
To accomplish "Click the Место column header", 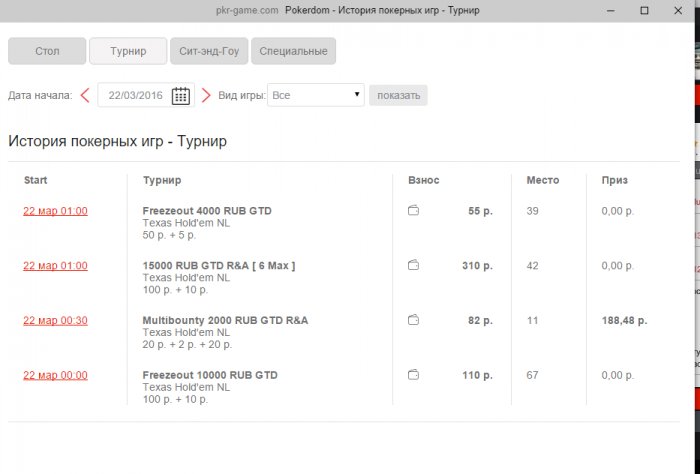I will (x=542, y=180).
